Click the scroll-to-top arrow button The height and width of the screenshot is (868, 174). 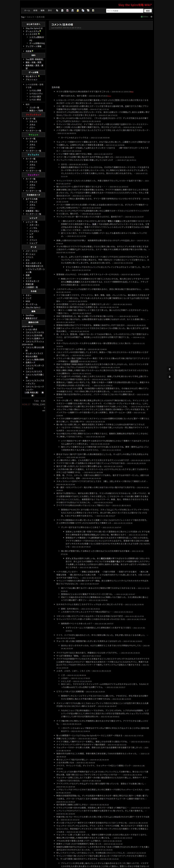pyautogui.click(x=170, y=369)
